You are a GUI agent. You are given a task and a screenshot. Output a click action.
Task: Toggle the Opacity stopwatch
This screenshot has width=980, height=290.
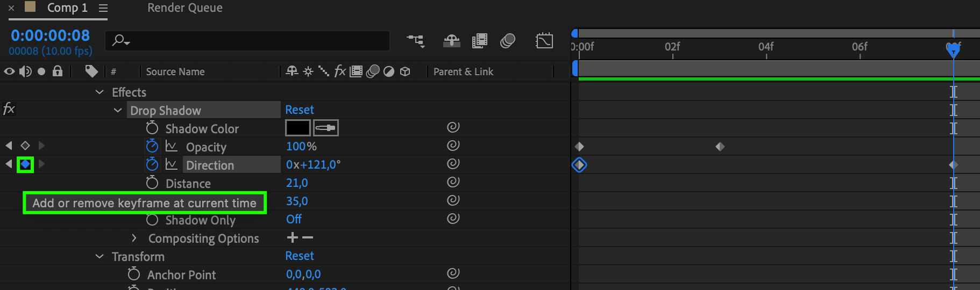click(152, 146)
